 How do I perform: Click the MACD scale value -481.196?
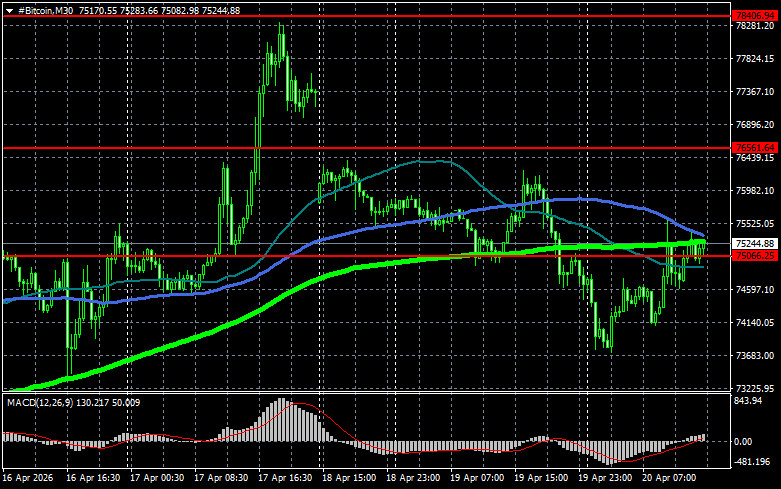click(x=752, y=462)
